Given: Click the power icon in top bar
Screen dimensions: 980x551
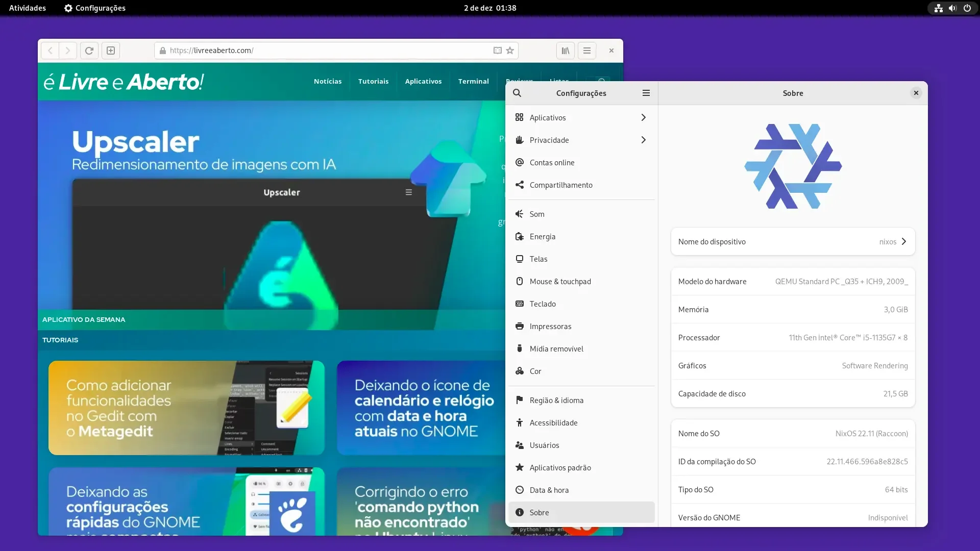Looking at the screenshot, I should click(x=967, y=8).
